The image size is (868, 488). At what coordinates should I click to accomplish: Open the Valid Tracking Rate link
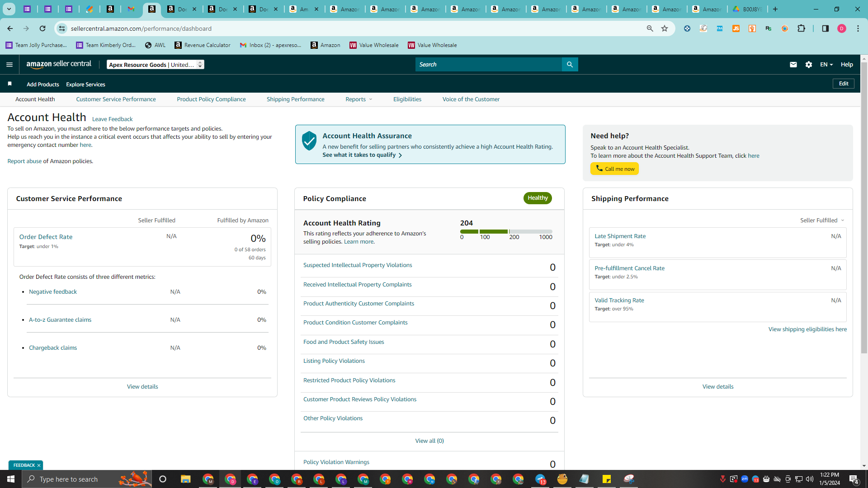[619, 300]
